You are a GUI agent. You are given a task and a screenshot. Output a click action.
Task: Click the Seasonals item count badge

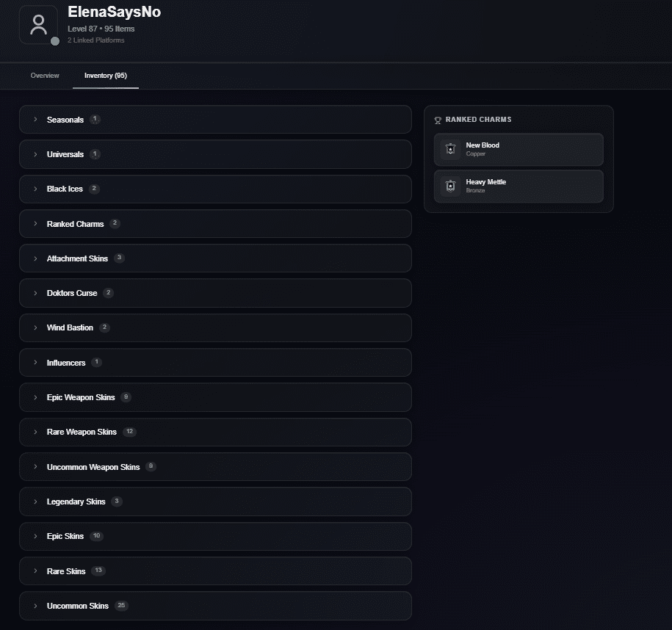(93, 120)
